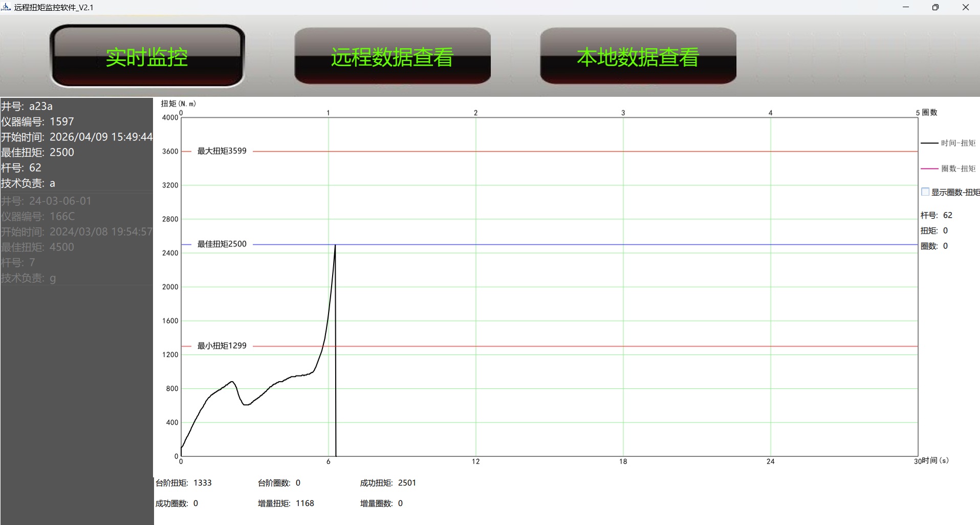The height and width of the screenshot is (525, 980).
Task: Click the 最佳扭矩2500 line label
Action: pos(222,244)
